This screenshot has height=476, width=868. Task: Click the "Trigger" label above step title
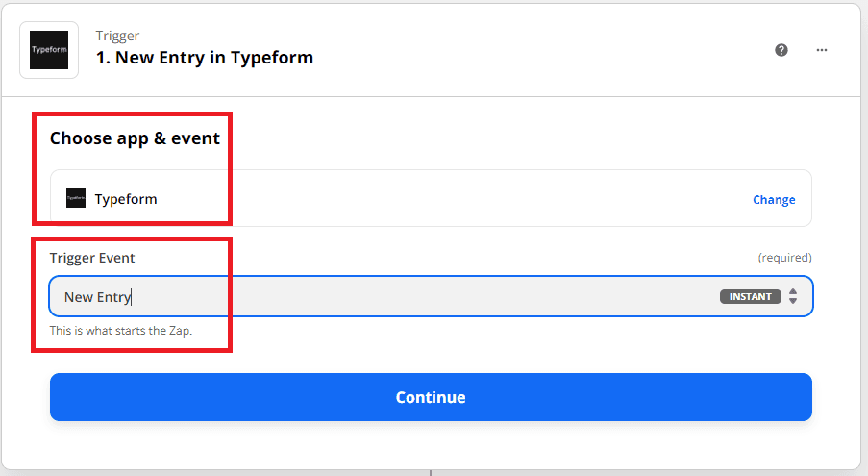(x=117, y=37)
